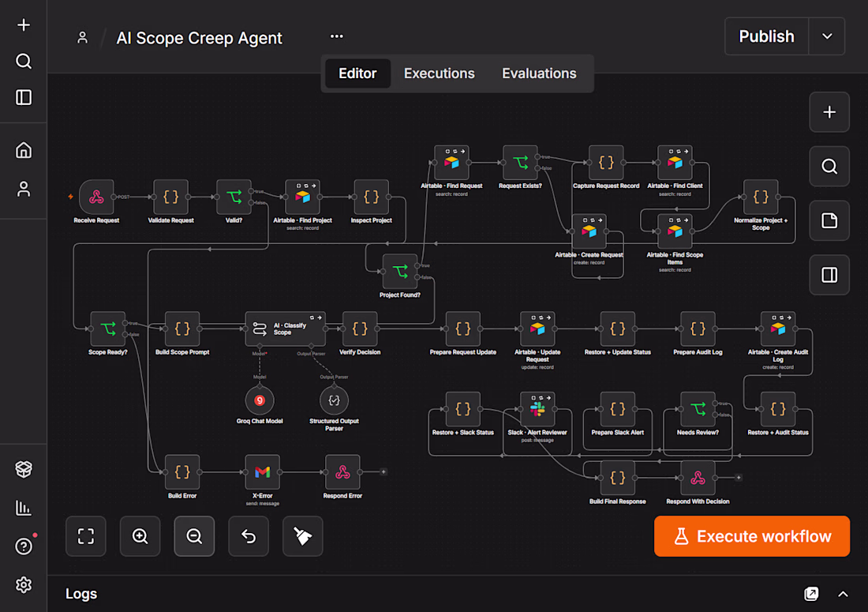Screen dimensions: 868x612
Task: Open the templates box icon in sidebar
Action: pos(23,469)
